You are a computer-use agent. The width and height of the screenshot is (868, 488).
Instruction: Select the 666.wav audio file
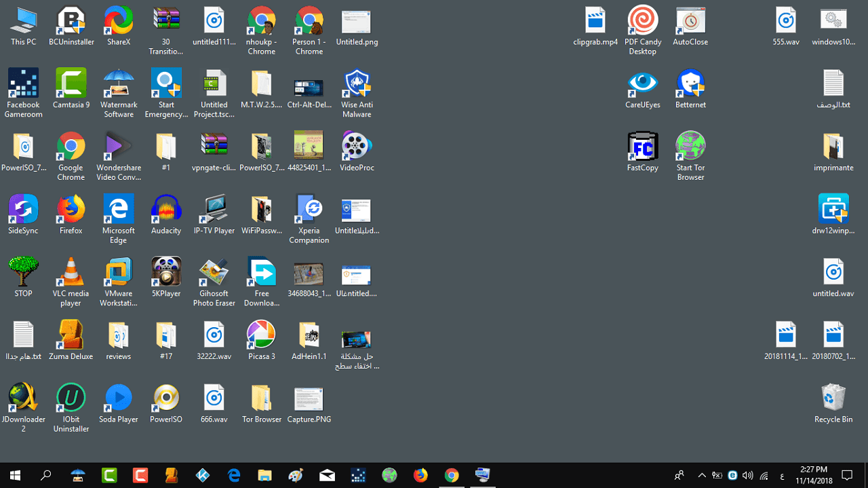(214, 405)
